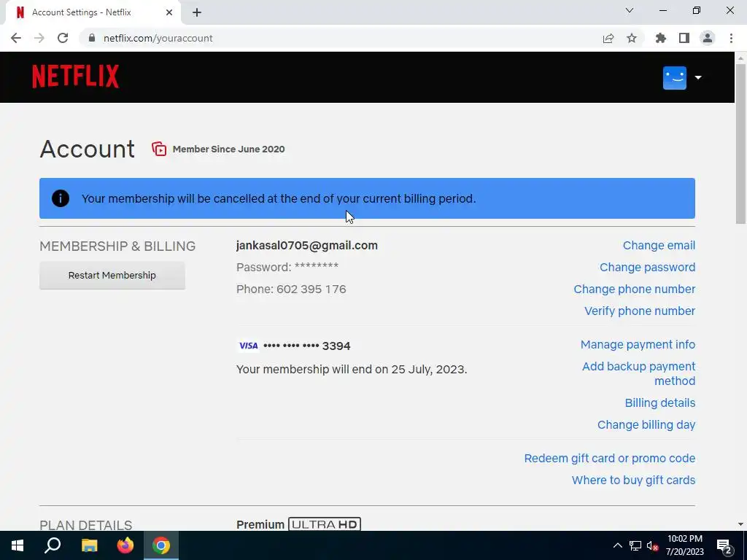Open Billing details link
This screenshot has width=747, height=560.
[659, 402]
